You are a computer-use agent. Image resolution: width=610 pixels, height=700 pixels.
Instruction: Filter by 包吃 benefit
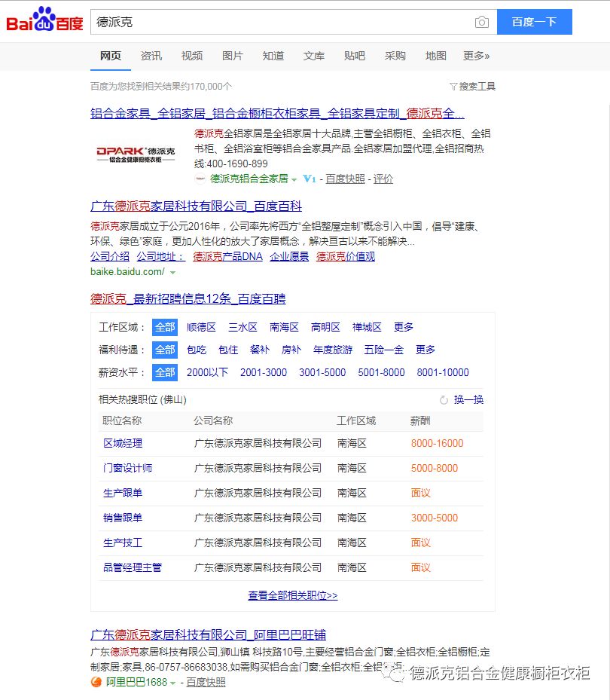point(197,350)
